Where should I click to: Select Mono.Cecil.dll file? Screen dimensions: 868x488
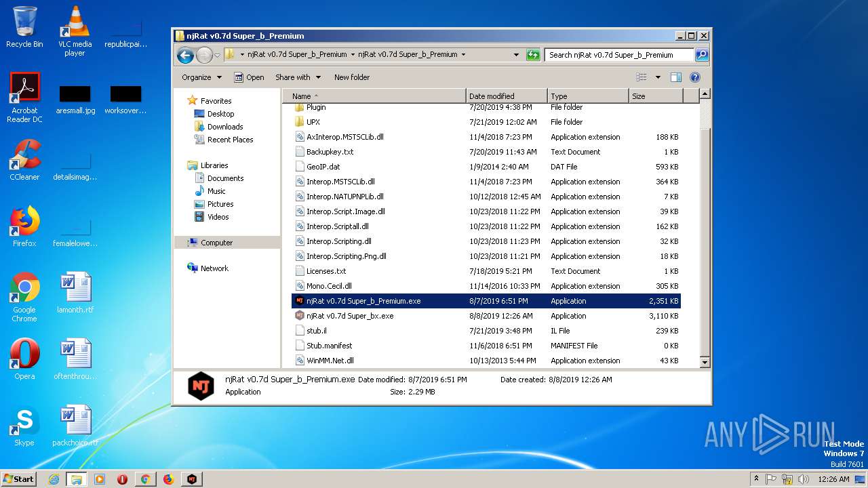click(486, 286)
